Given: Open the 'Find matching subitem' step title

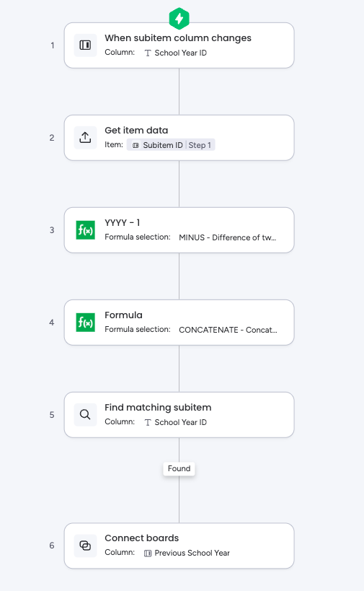Looking at the screenshot, I should point(158,408).
